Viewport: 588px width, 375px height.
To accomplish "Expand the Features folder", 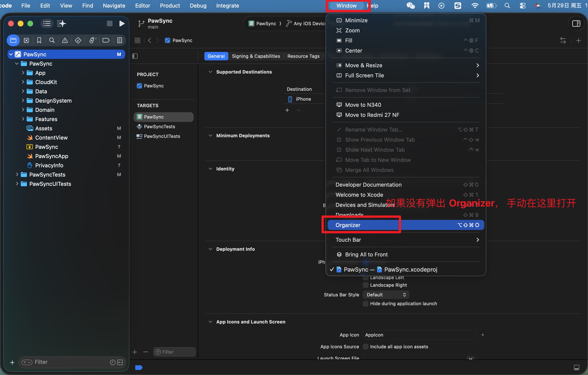I will [23, 119].
